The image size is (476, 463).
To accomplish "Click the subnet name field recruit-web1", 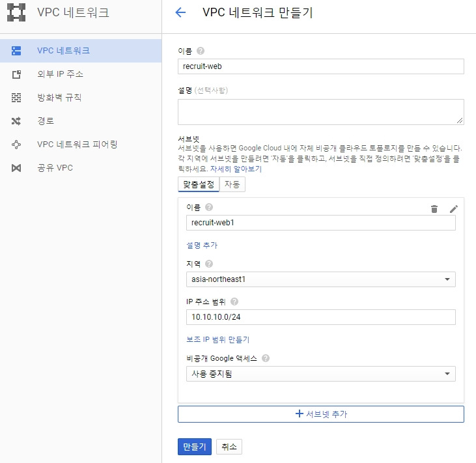I will tap(321, 223).
